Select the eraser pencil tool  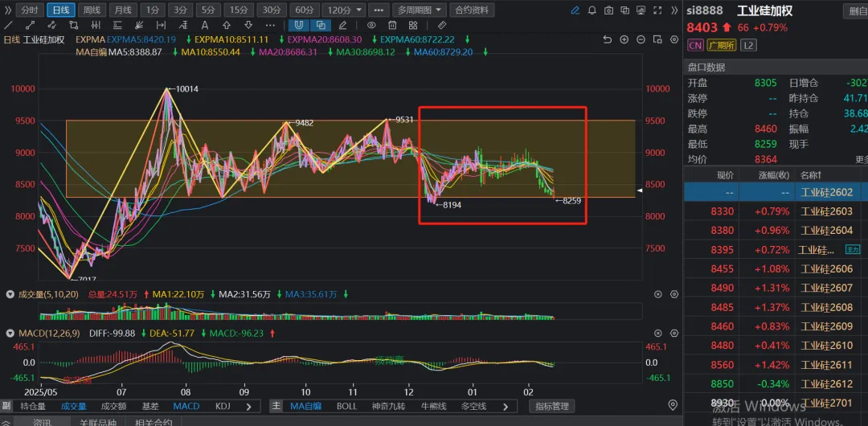tap(342, 25)
